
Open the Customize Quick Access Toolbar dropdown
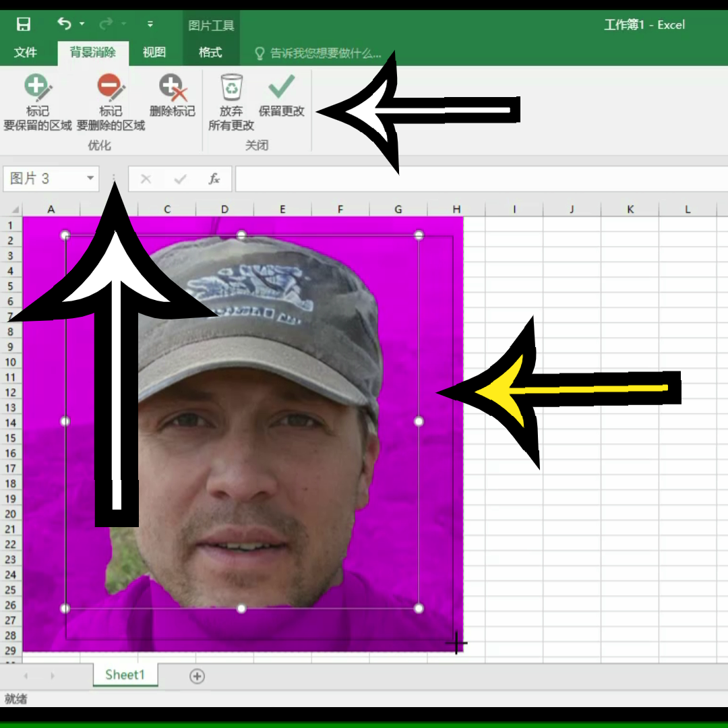(150, 24)
